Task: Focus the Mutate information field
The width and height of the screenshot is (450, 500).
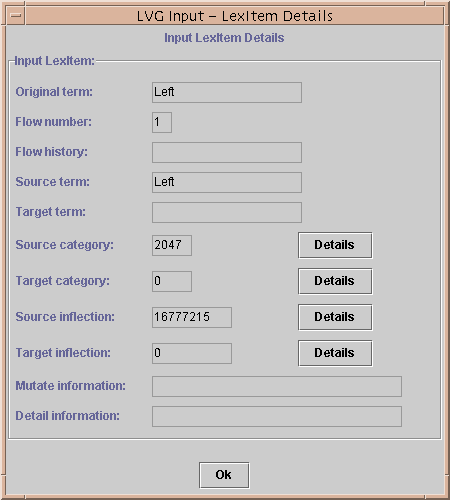Action: [x=277, y=386]
